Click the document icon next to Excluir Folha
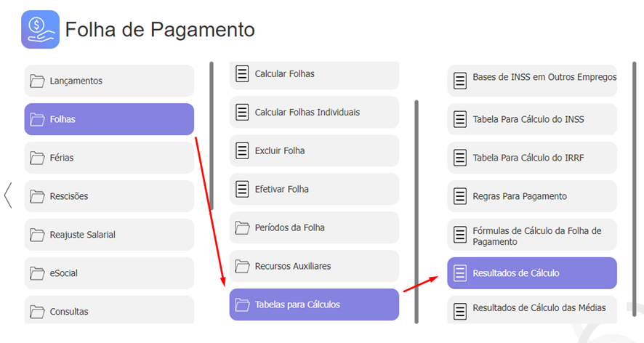Screen dimensions: 644x343 click(242, 150)
